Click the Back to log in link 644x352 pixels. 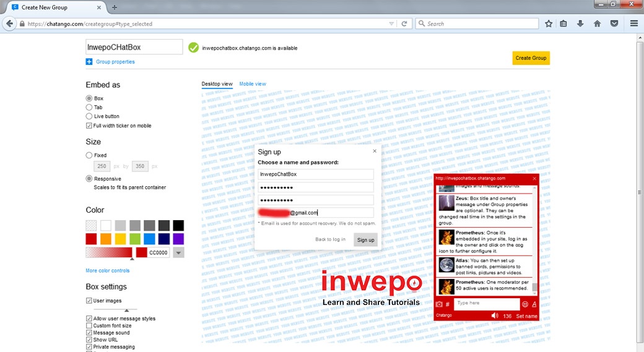coord(330,239)
